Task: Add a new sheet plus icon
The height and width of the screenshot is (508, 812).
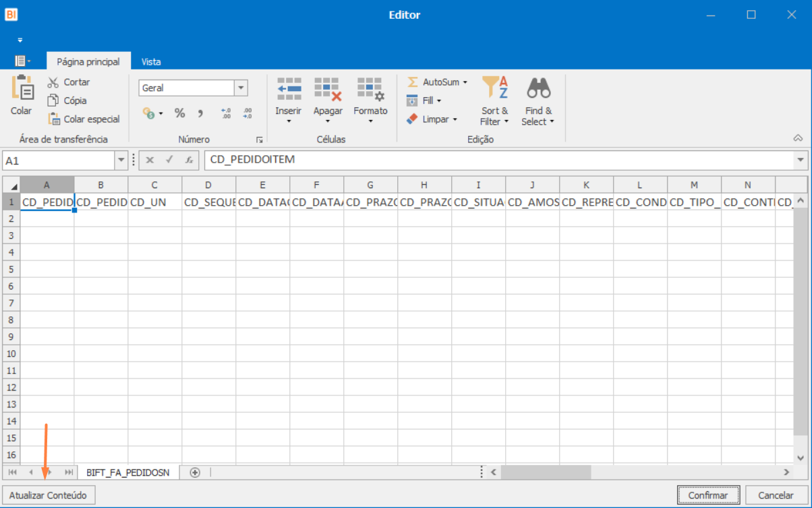Action: (x=195, y=472)
